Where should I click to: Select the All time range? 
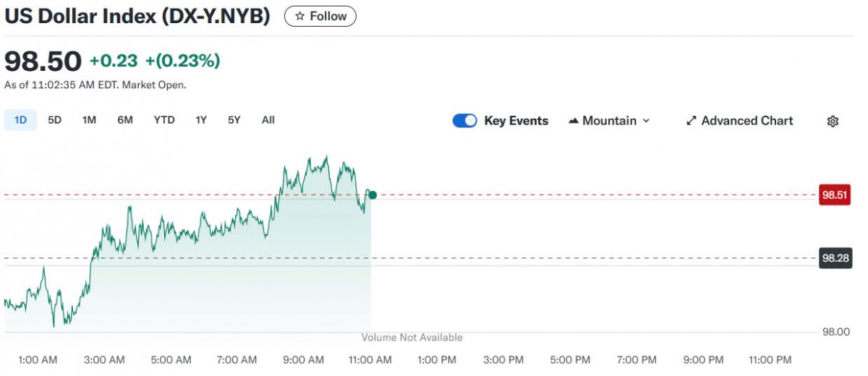[x=268, y=120]
